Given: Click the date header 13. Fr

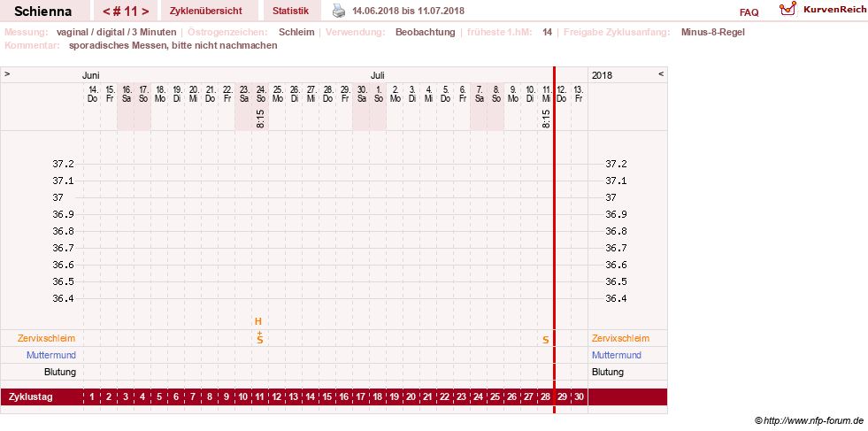Looking at the screenshot, I should pyautogui.click(x=579, y=94).
